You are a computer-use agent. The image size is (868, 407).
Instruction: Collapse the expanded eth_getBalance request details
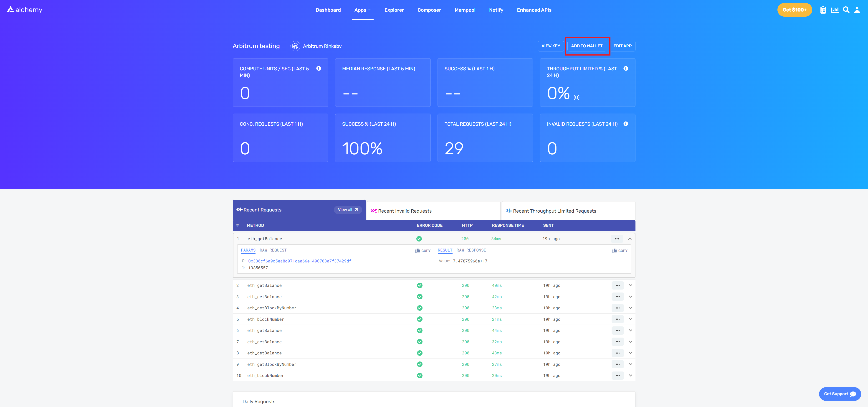(x=630, y=239)
